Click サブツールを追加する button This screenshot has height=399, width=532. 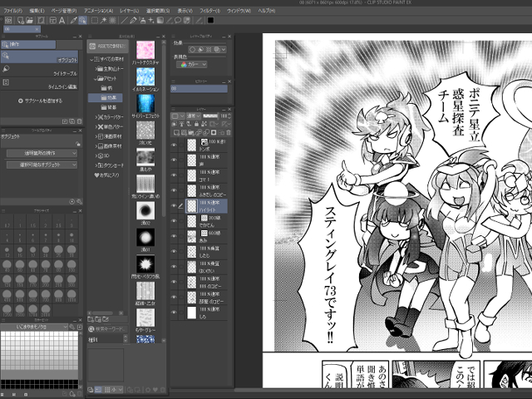[42, 101]
